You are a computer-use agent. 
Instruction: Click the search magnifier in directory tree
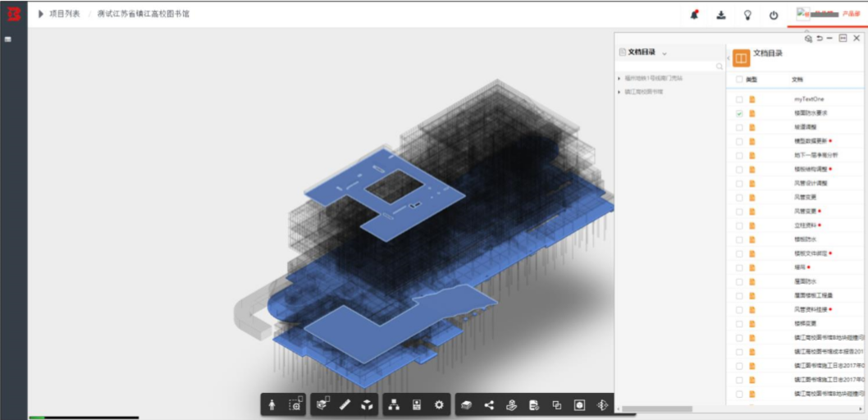720,66
